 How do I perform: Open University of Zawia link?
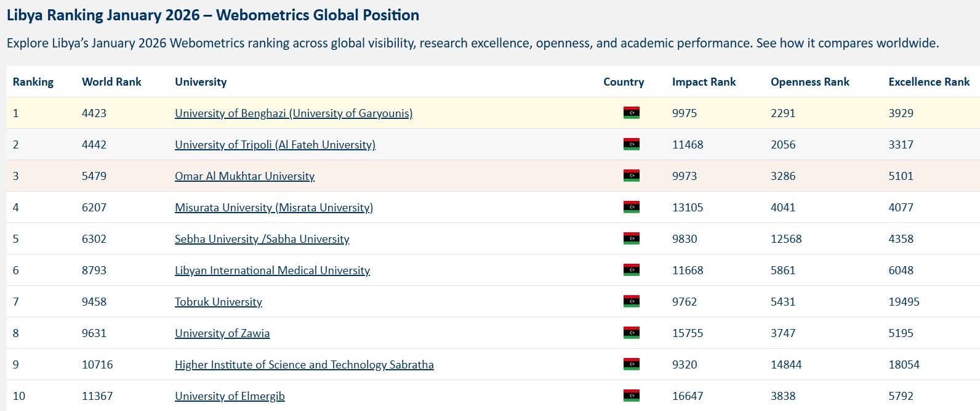point(222,333)
